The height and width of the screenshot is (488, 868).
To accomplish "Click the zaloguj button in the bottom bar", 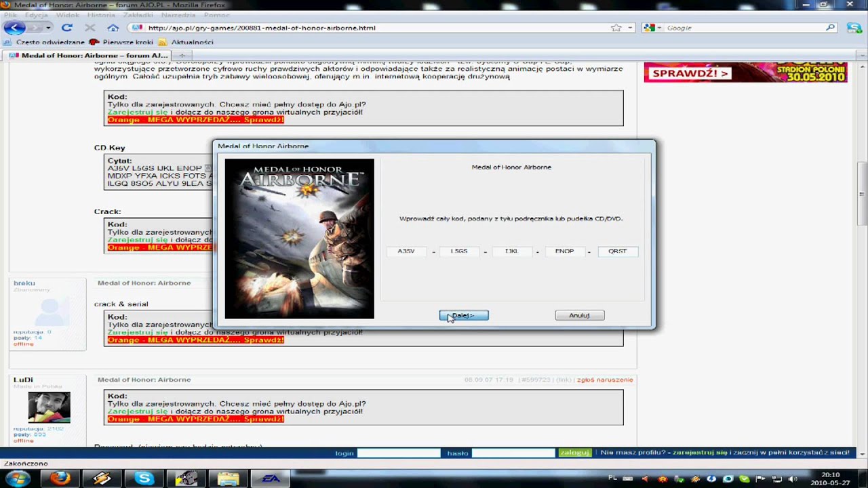I will coord(575,453).
